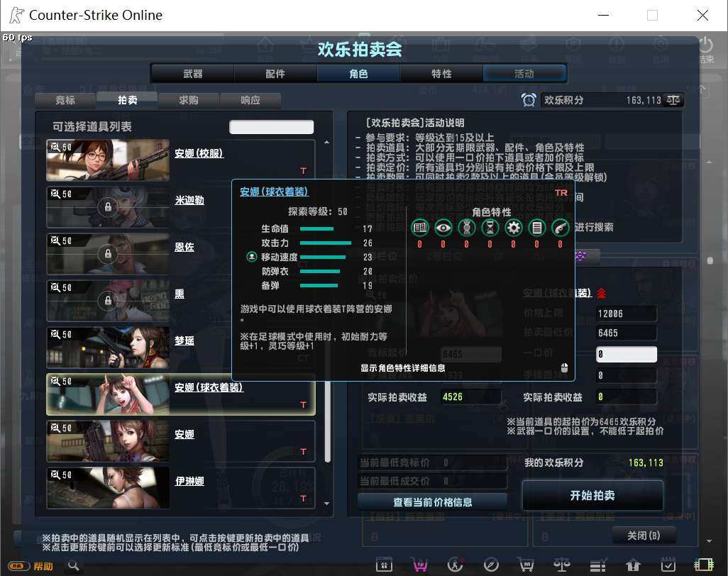Switch to the 武器 tab
The image size is (728, 576).
pos(193,74)
